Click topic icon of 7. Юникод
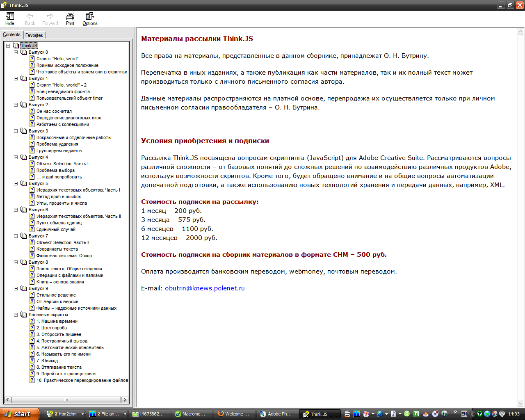This screenshot has height=420, width=525. coord(32,361)
